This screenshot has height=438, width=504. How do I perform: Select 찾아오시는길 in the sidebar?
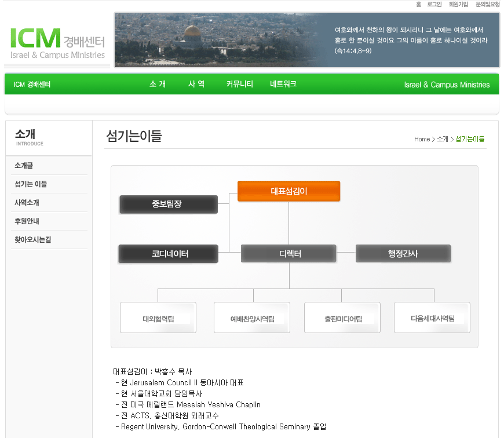point(33,240)
